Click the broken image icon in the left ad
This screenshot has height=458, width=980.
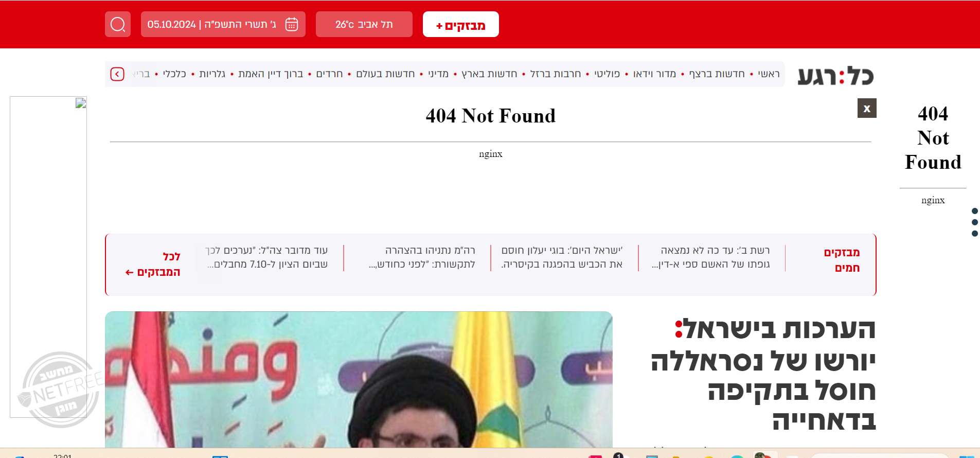click(x=81, y=103)
